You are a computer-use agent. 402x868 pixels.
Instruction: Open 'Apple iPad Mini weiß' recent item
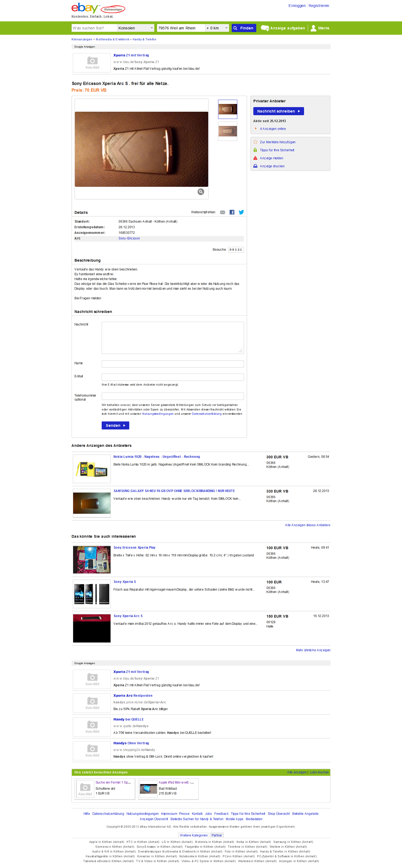coord(176,783)
